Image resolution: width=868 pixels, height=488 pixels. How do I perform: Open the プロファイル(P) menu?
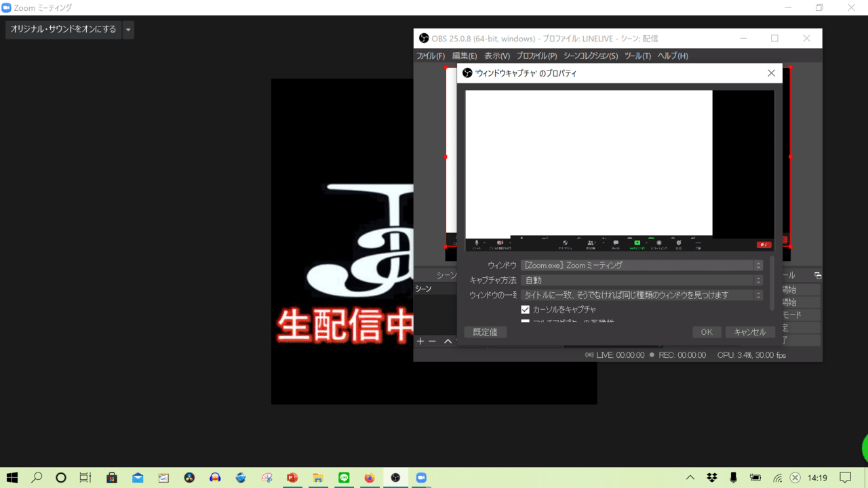[x=536, y=56]
